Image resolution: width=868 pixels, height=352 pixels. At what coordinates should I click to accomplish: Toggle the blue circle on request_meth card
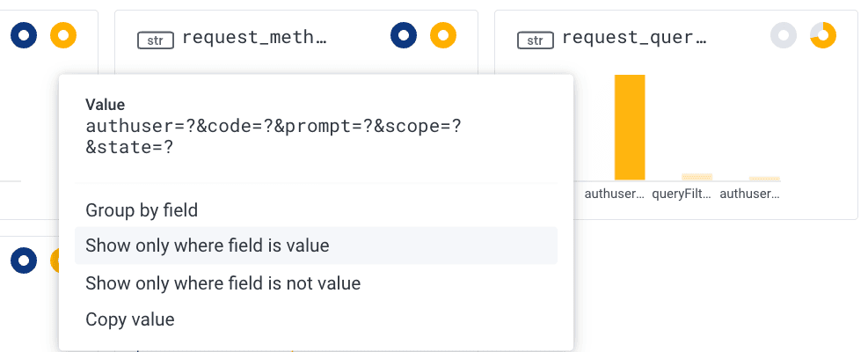point(404,36)
